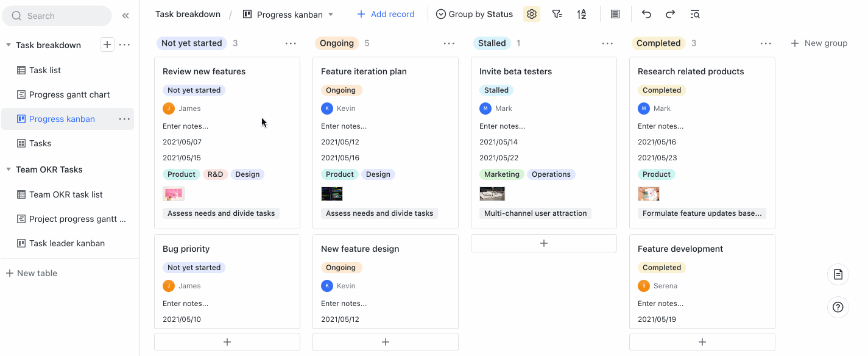Viewport: 868px width, 356px height.
Task: Open the document icon on right edge
Action: (838, 274)
